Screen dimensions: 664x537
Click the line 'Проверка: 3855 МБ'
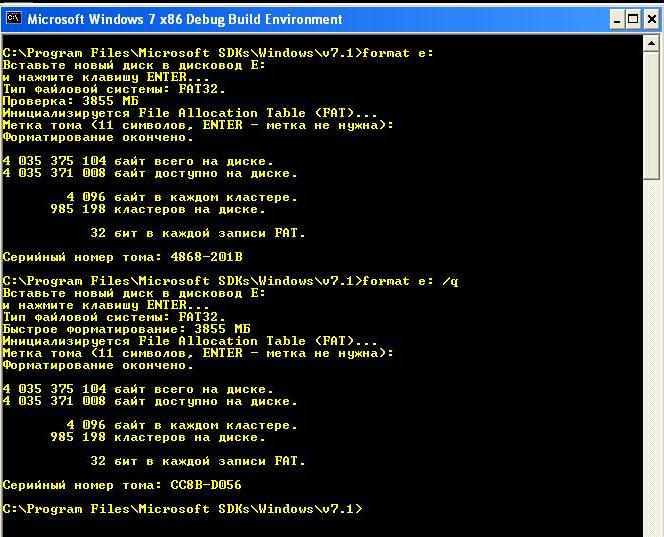pos(71,101)
